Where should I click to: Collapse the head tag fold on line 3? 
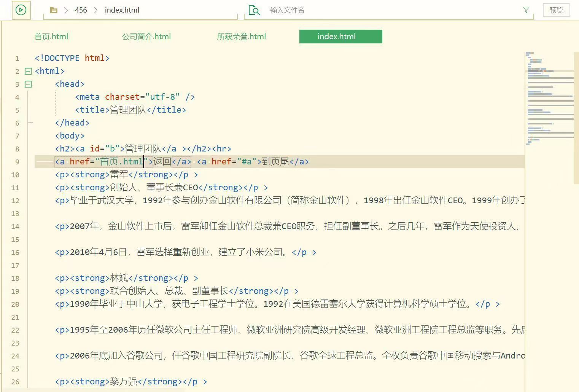point(28,84)
